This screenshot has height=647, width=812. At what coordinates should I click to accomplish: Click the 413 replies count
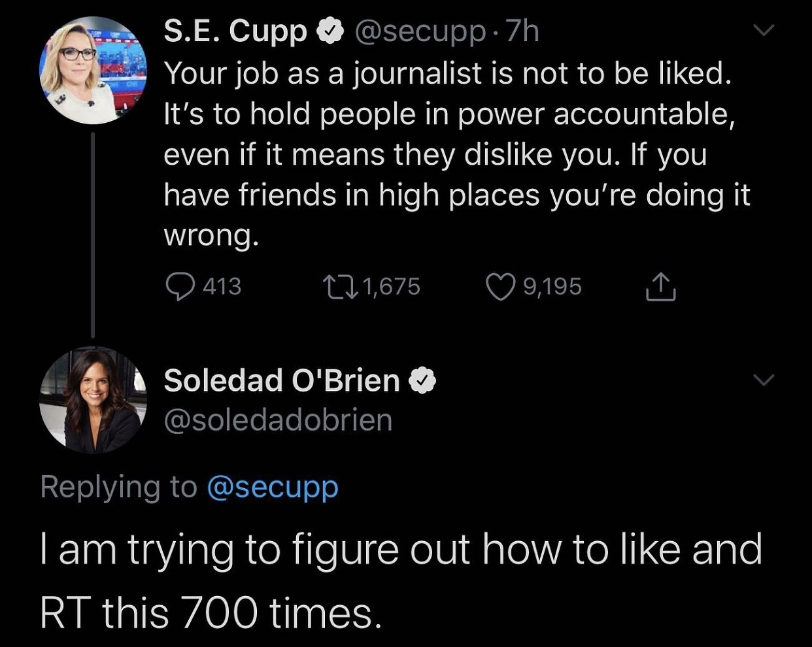222,287
